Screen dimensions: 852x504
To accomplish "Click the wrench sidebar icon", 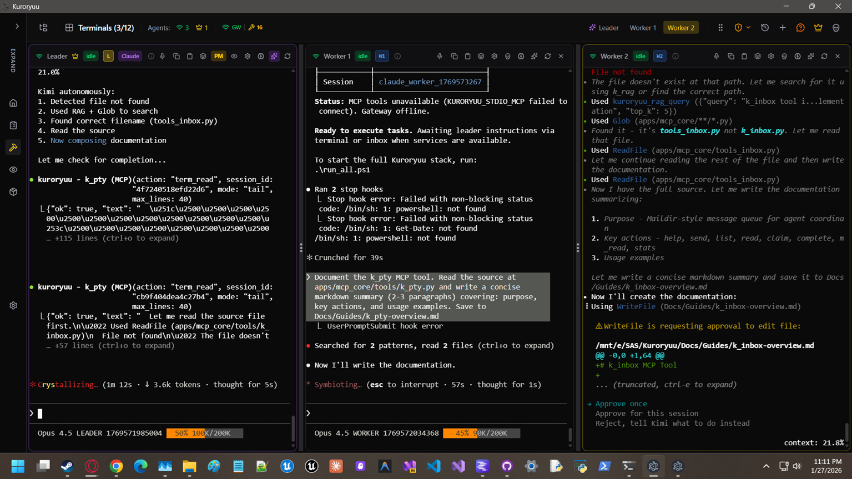I will 13,148.
